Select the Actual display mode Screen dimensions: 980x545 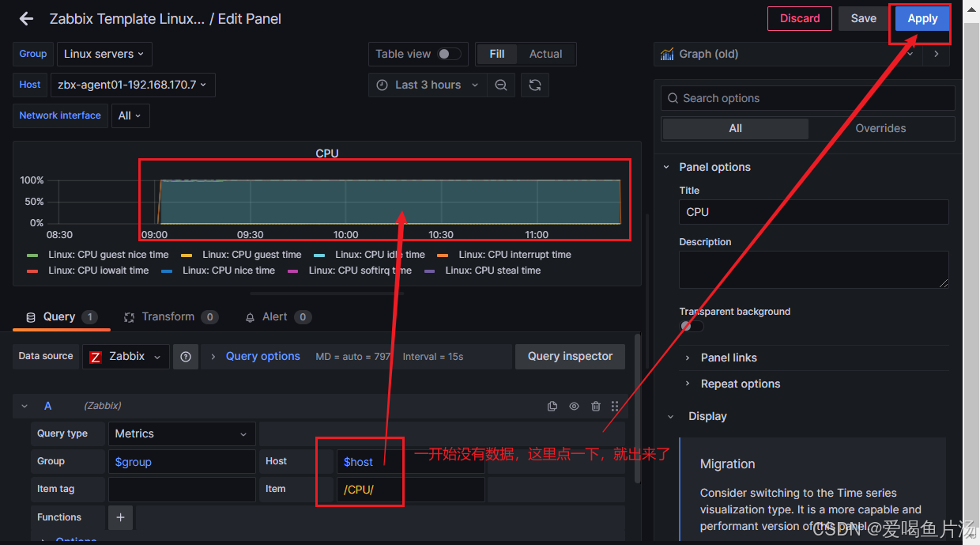click(546, 54)
